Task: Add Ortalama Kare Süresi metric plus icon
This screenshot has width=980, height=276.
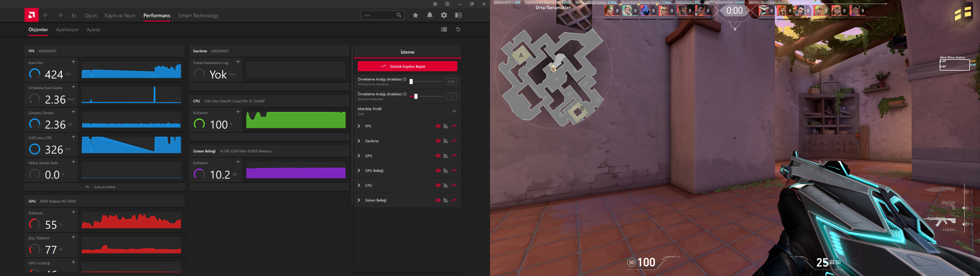Action: (x=73, y=87)
